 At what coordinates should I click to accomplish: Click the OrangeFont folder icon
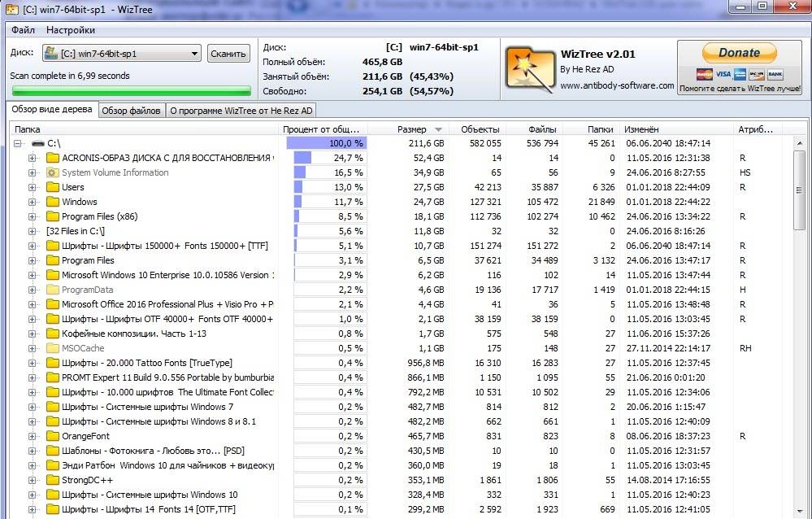52,436
